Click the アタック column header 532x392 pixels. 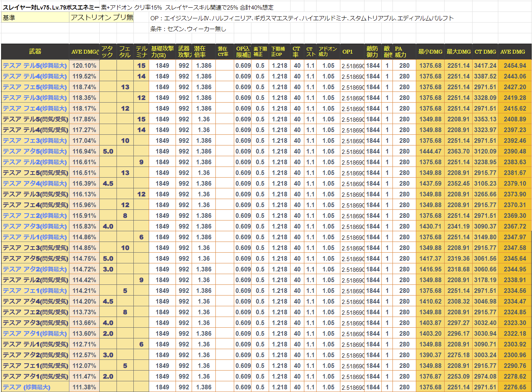(108, 52)
